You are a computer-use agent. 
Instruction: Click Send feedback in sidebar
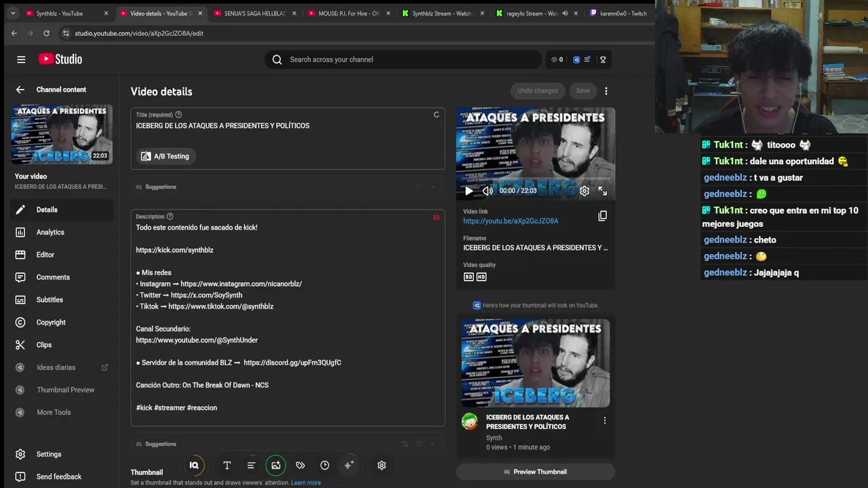coord(61,476)
